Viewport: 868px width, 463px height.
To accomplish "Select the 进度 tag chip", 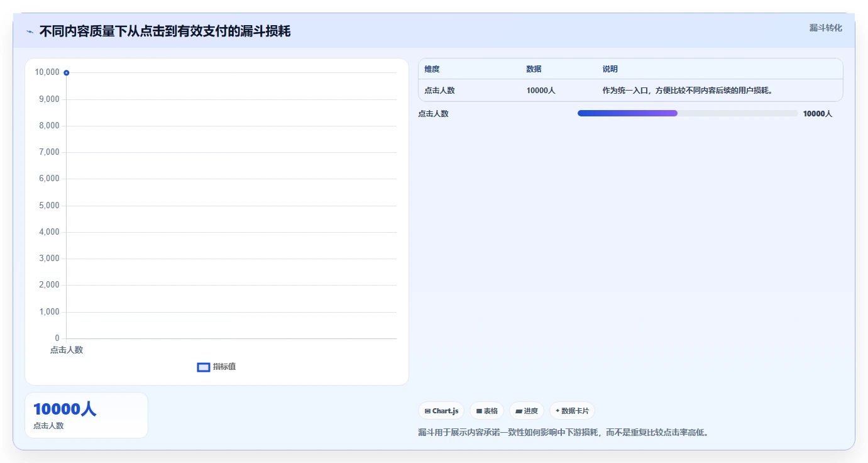I will [x=526, y=411].
